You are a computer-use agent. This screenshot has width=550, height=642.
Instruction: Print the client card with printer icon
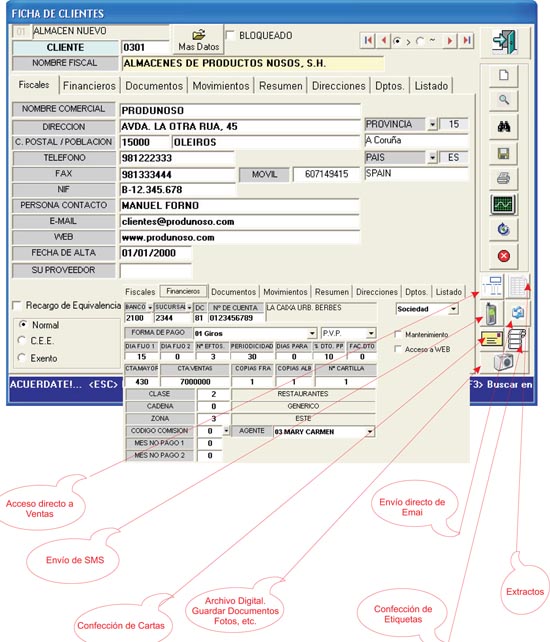[x=503, y=179]
